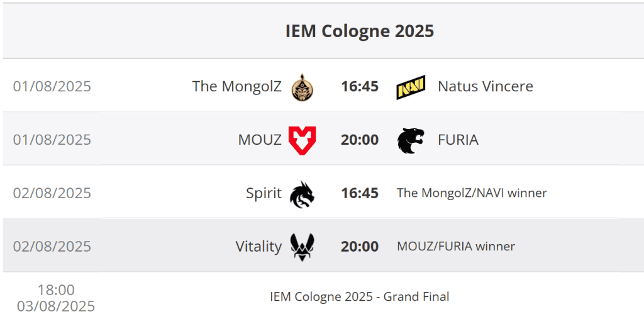Select the MOUZ/FURIA winner placeholder
644x336 pixels.
[x=456, y=247]
